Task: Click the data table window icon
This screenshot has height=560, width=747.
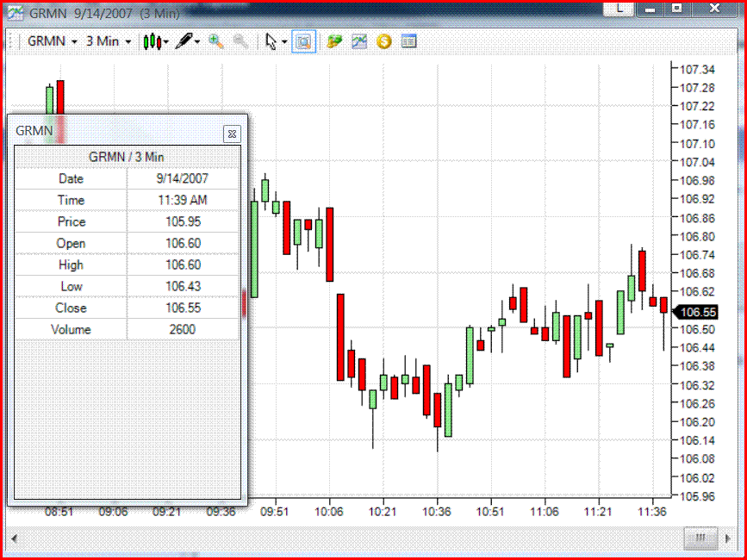Action: point(408,41)
